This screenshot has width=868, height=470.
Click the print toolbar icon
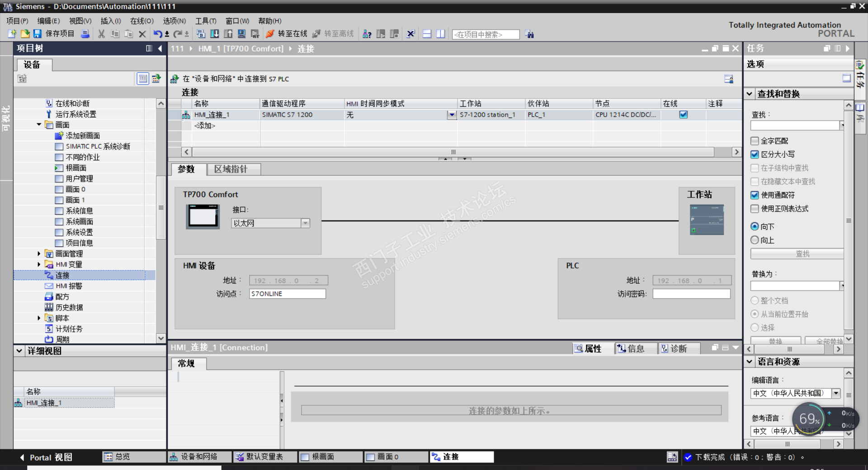click(x=85, y=34)
